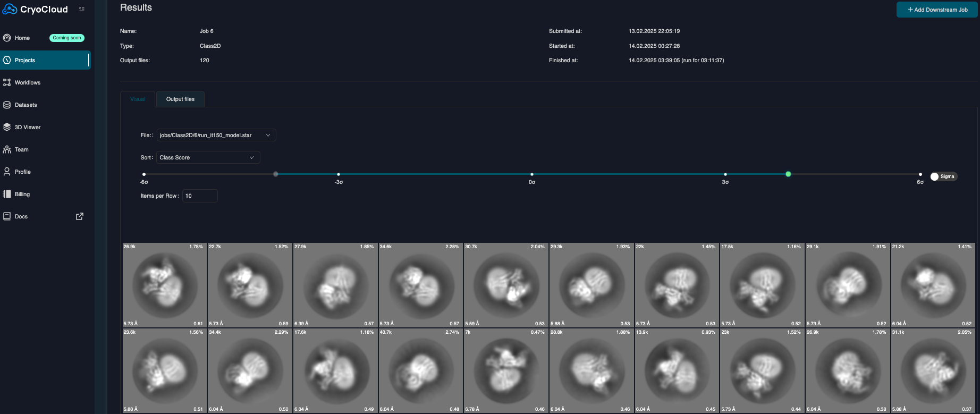The height and width of the screenshot is (414, 980).
Task: Open Docs external link icon
Action: pos(80,216)
